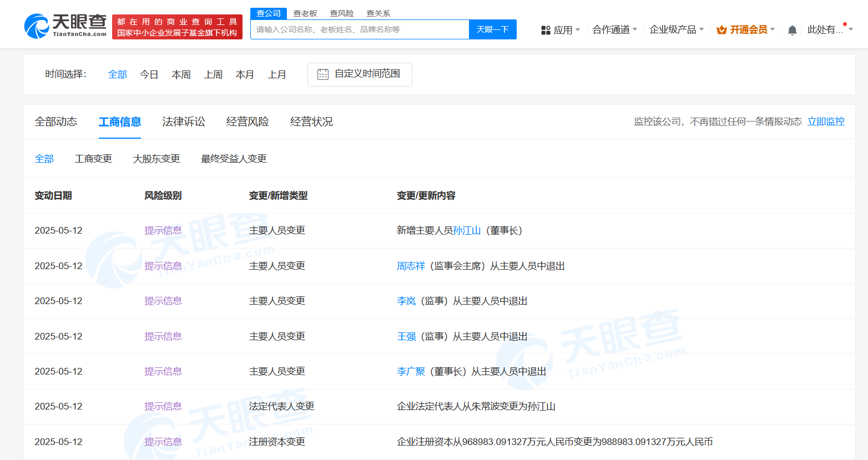Click the 天眼一下 search button
The height and width of the screenshot is (460, 868).
(x=493, y=29)
